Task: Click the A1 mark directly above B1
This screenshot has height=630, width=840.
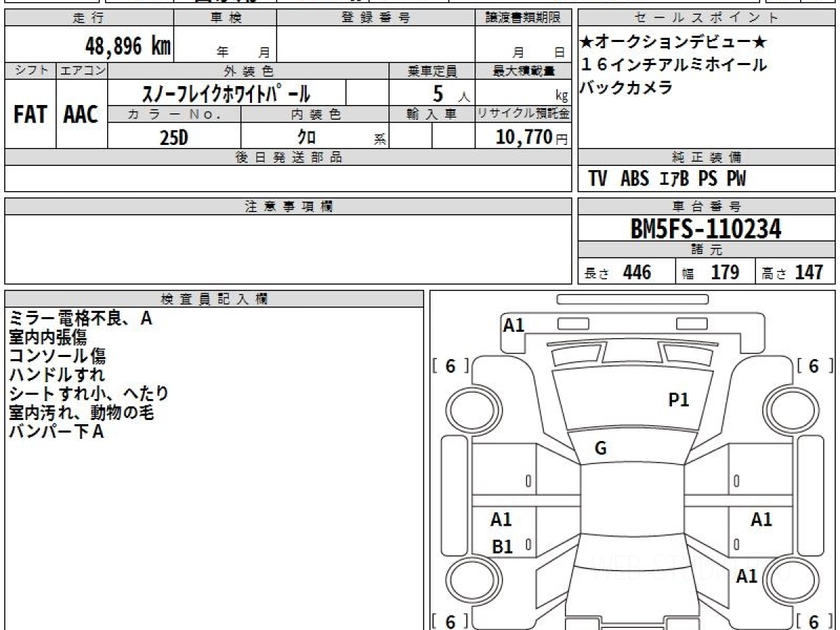Action: (x=501, y=519)
